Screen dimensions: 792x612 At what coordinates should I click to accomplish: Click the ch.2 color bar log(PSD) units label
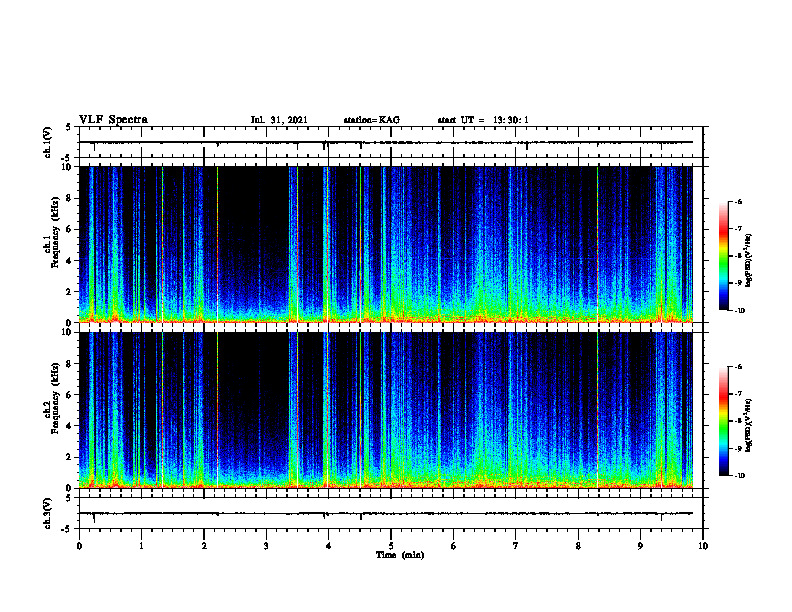click(749, 425)
